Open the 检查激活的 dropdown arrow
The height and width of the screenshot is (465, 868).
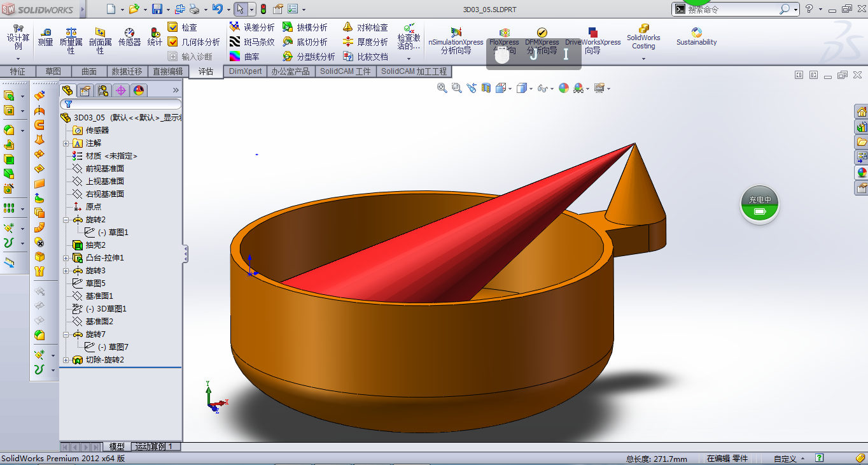[x=409, y=59]
